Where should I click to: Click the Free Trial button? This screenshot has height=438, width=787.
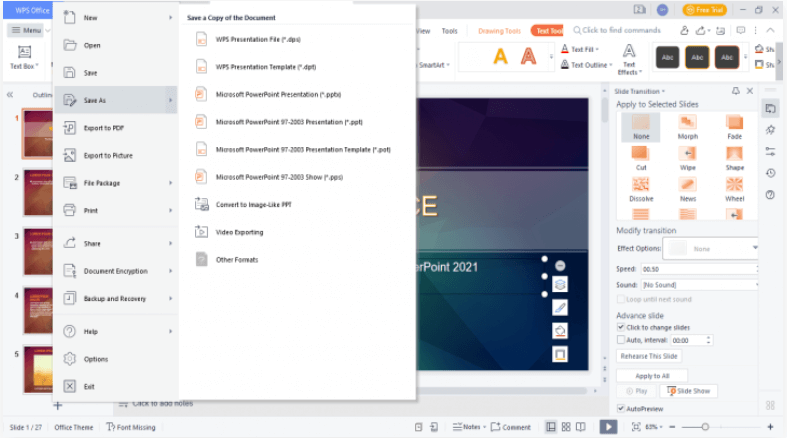(705, 10)
